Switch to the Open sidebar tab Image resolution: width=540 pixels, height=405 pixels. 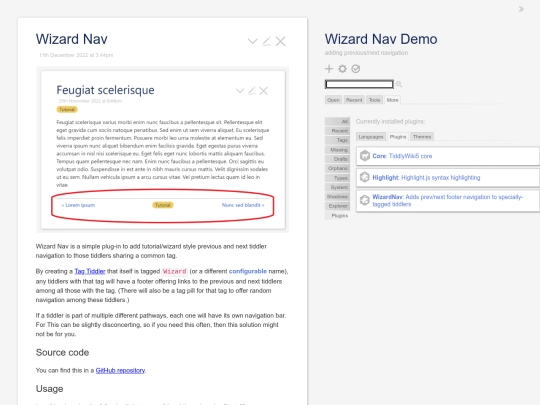(333, 100)
